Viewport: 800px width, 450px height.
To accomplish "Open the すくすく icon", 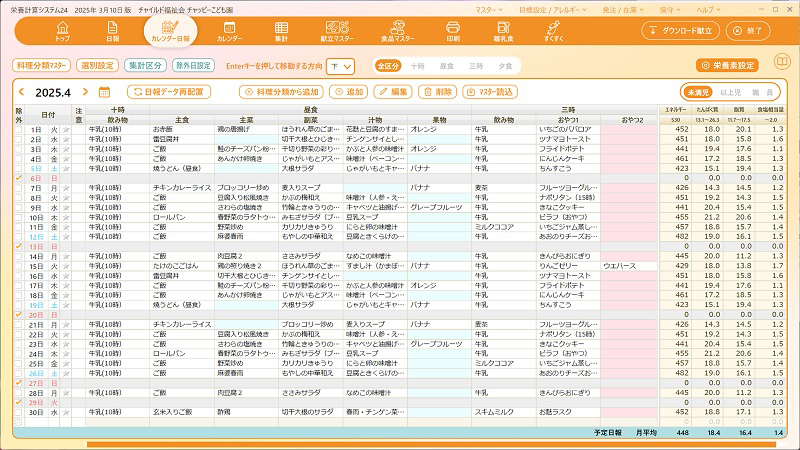I will (553, 31).
